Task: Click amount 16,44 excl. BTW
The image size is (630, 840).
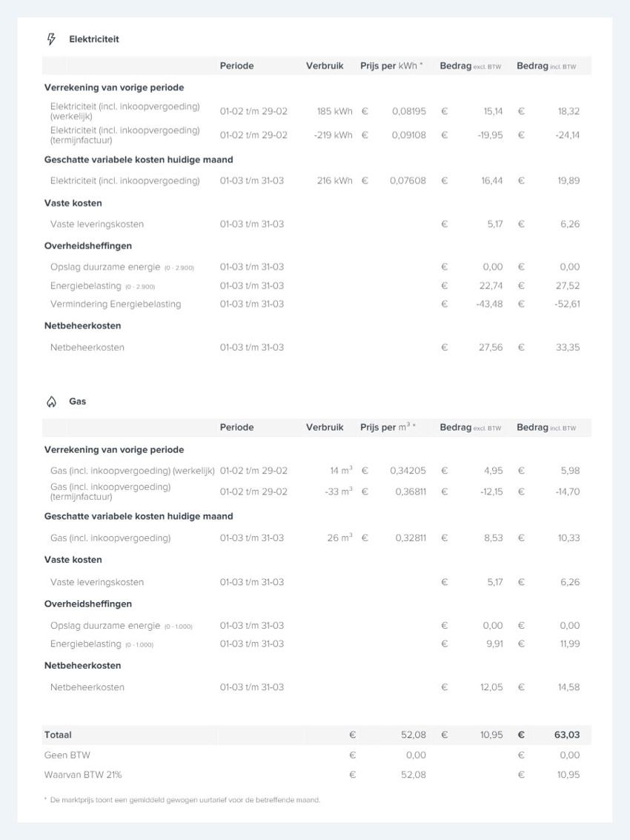Action: click(492, 181)
